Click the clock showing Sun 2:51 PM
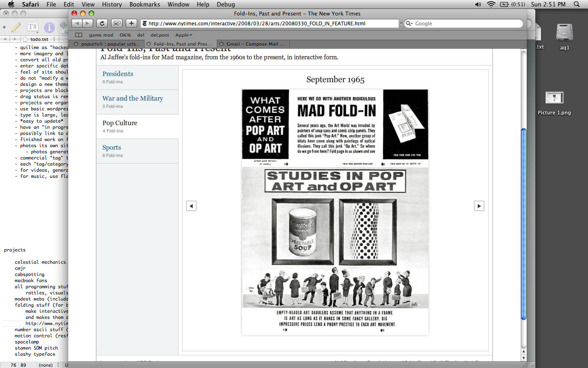 [548, 4]
